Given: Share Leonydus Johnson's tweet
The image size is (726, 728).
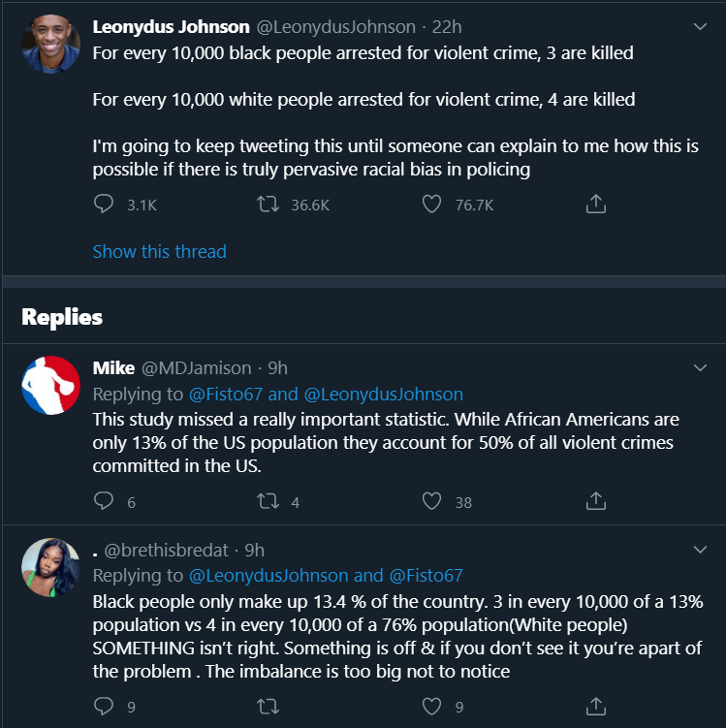Looking at the screenshot, I should point(596,205).
